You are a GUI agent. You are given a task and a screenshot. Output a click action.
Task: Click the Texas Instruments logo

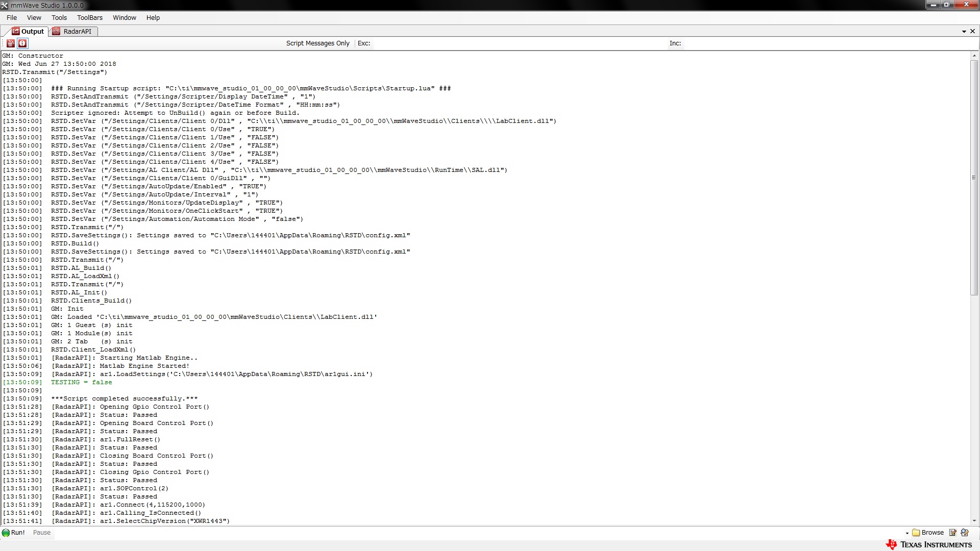(x=929, y=544)
